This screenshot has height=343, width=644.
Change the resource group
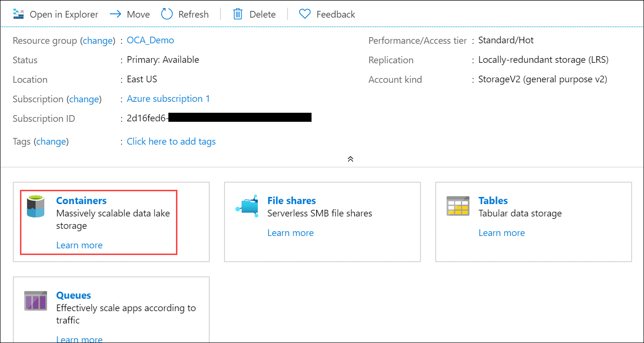(98, 41)
